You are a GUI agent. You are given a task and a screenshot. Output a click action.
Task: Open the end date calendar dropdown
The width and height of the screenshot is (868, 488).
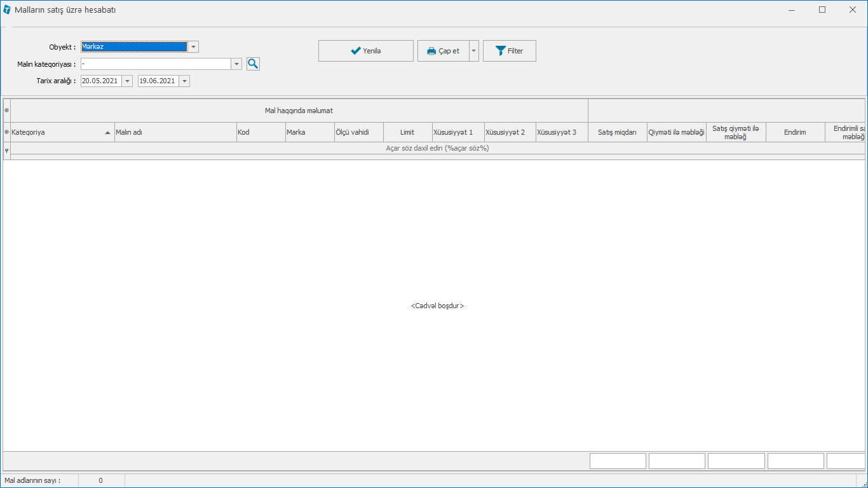coord(184,81)
